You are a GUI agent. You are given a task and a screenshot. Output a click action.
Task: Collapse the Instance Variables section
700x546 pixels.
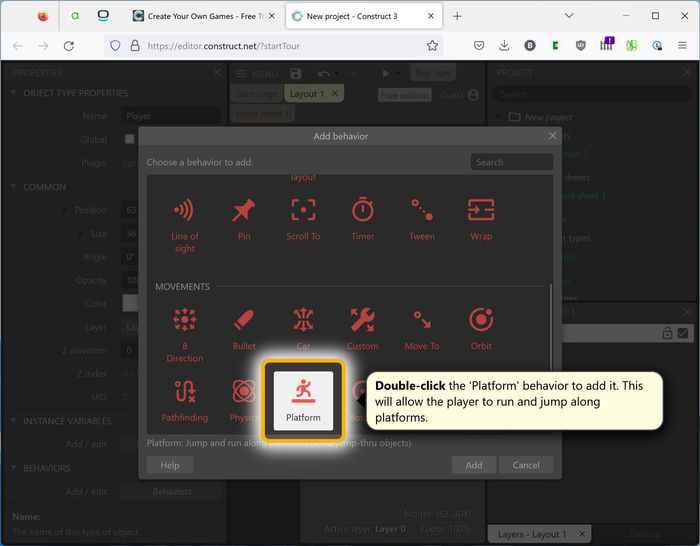coord(14,421)
